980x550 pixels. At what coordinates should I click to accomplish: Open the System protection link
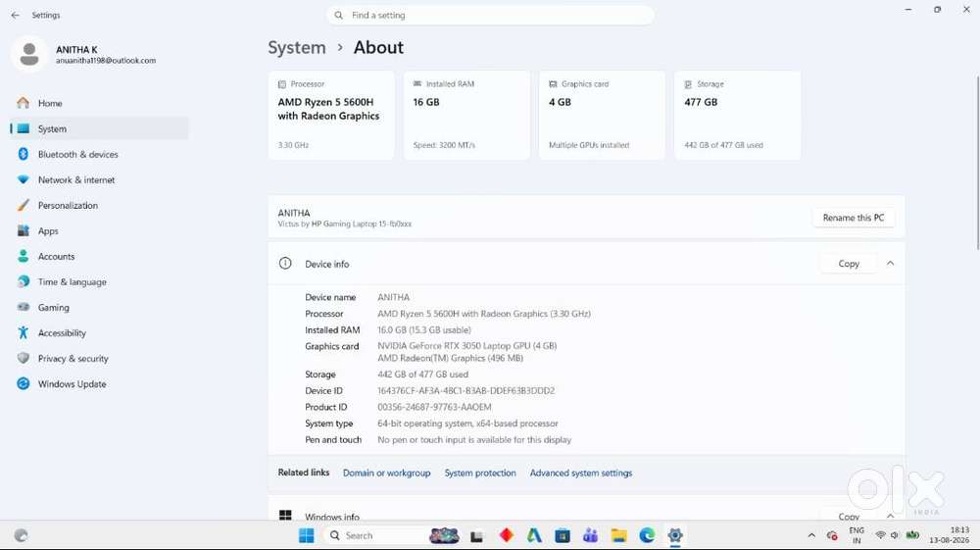pyautogui.click(x=480, y=474)
